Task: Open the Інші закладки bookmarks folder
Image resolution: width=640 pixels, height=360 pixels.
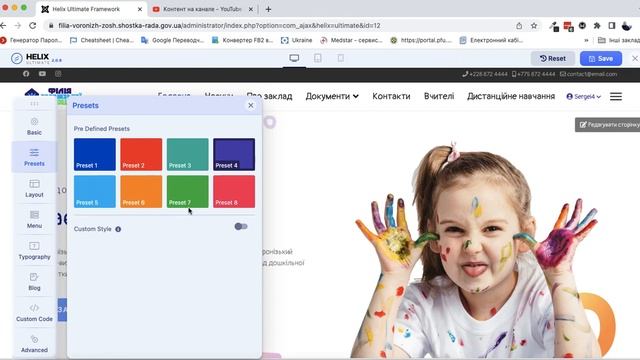Action: tap(618, 40)
